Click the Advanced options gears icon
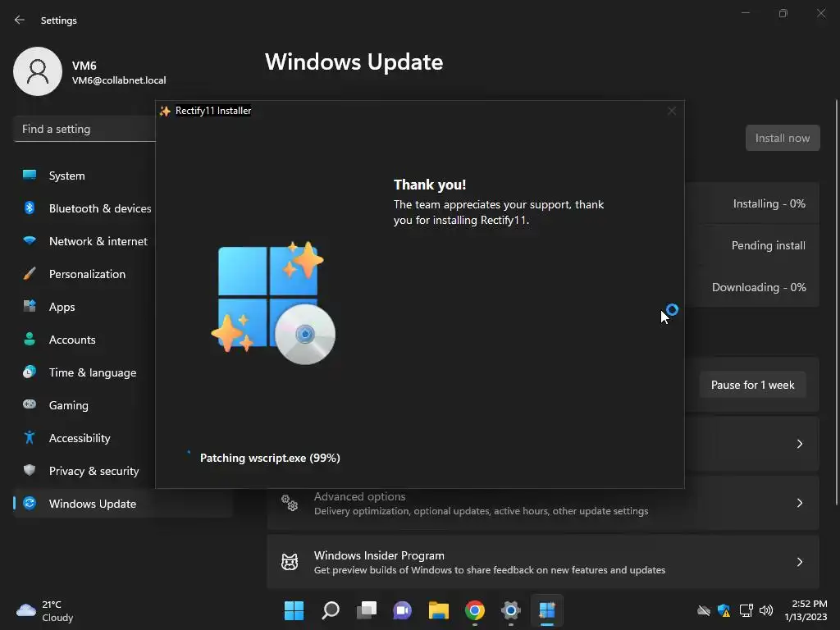Screen dimensions: 840x630 [290, 503]
